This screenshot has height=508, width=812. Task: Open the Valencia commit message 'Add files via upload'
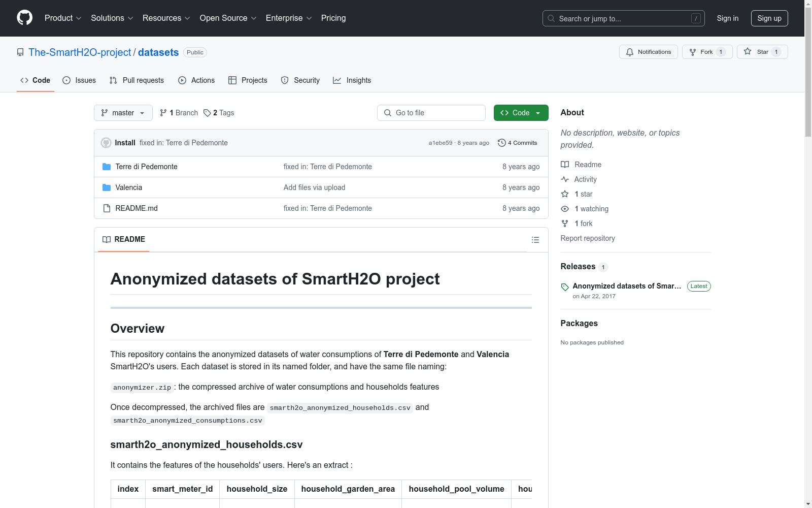(x=314, y=187)
